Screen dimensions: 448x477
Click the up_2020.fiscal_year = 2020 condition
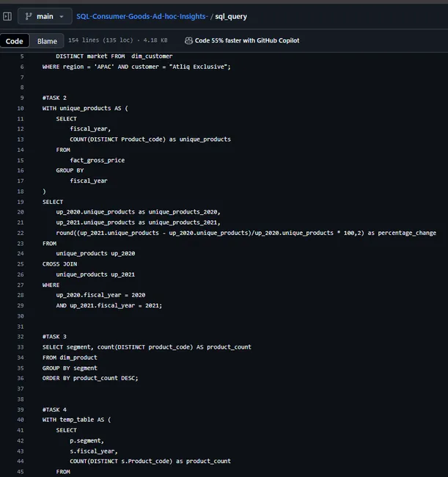click(100, 295)
